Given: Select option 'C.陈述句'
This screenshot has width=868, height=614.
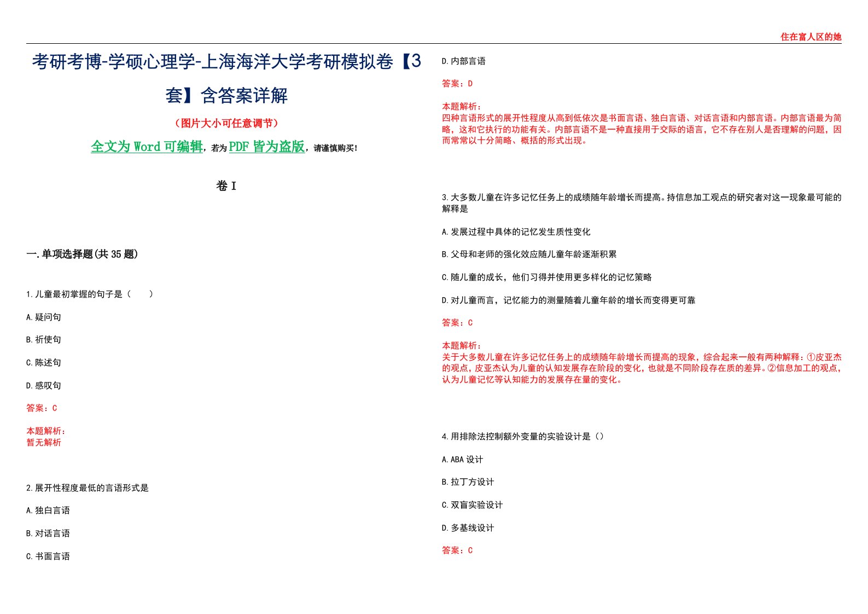Looking at the screenshot, I should (x=44, y=362).
